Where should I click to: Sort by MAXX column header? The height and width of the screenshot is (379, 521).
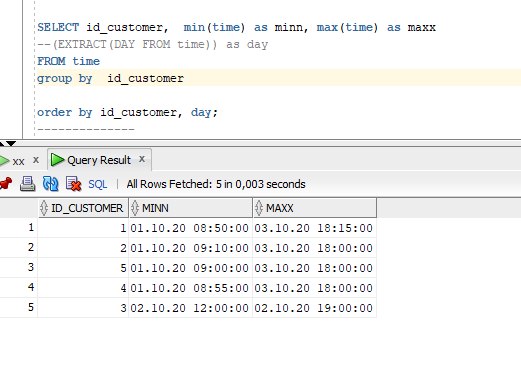tap(315, 208)
